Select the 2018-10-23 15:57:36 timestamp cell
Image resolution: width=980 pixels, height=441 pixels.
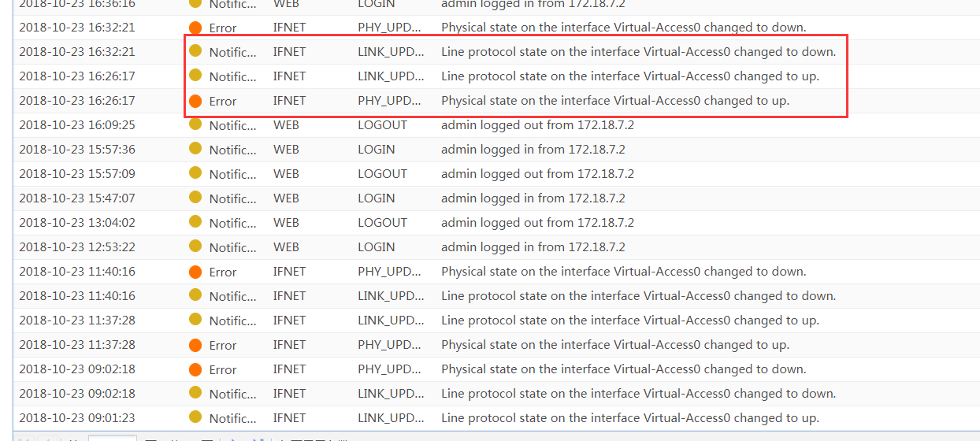(77, 150)
